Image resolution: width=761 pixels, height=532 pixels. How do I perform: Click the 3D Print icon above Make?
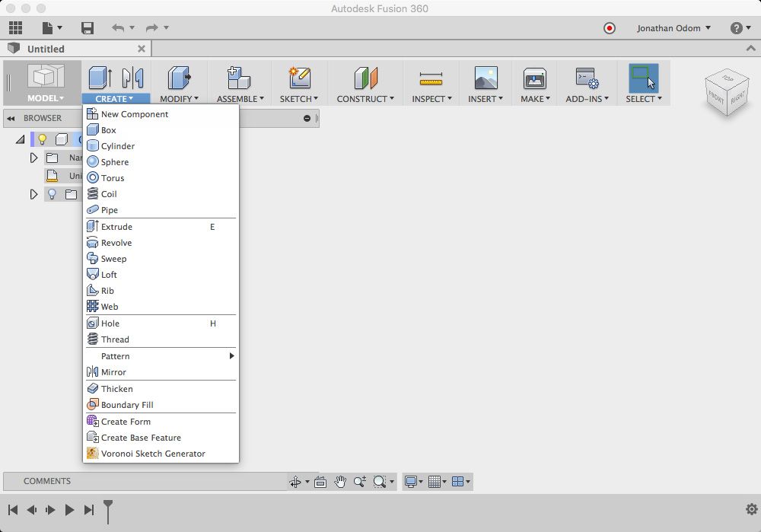coord(535,78)
